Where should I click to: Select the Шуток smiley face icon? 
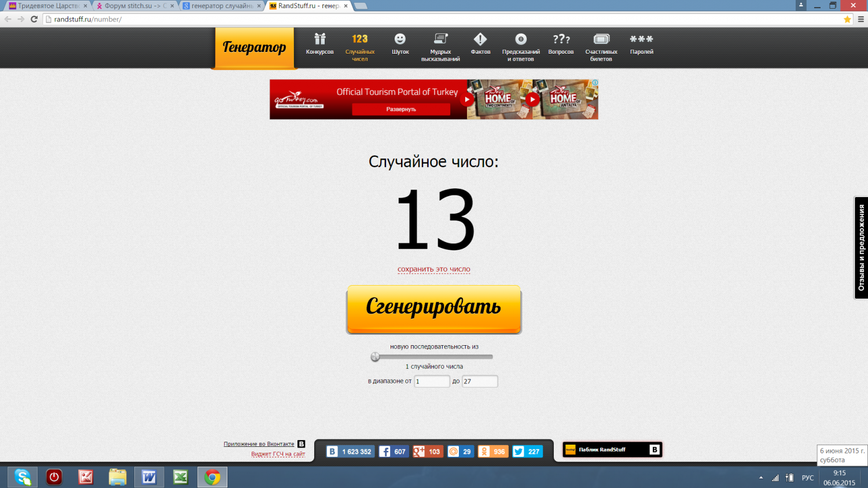pyautogui.click(x=400, y=39)
